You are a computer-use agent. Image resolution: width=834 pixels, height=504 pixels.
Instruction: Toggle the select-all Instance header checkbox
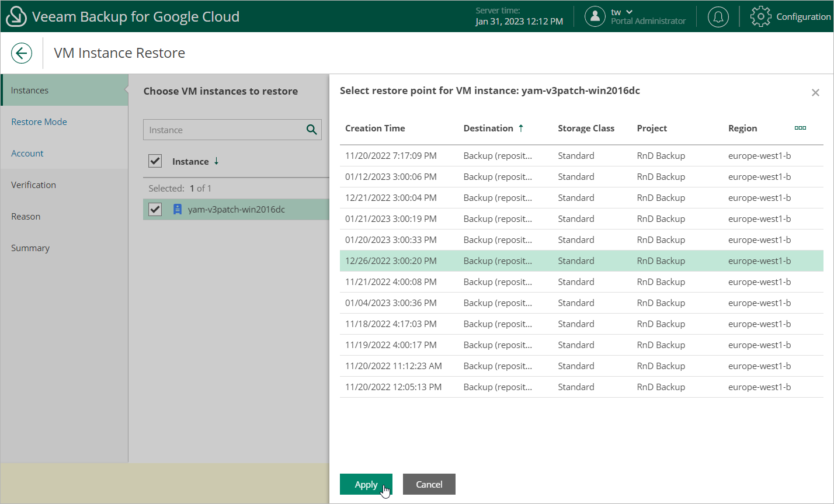pyautogui.click(x=155, y=161)
